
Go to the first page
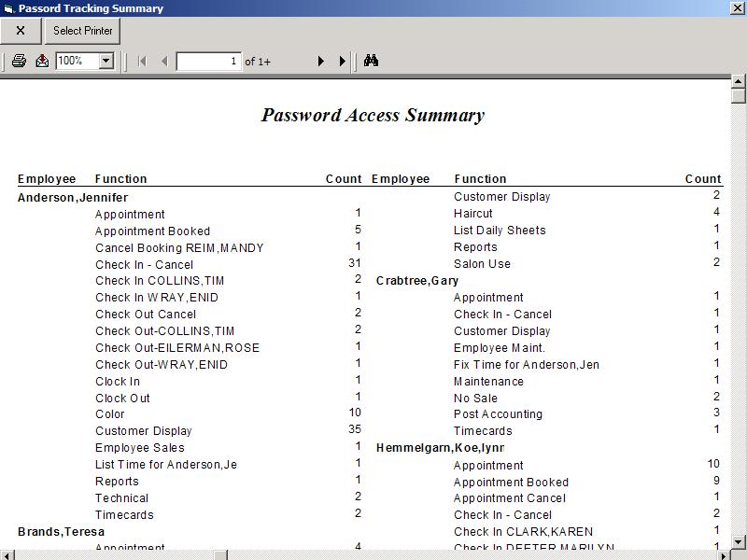click(x=142, y=61)
